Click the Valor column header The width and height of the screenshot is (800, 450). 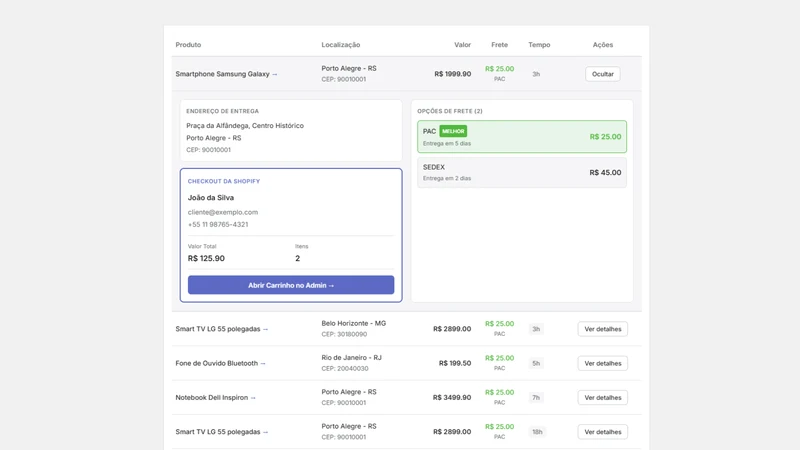(462, 45)
